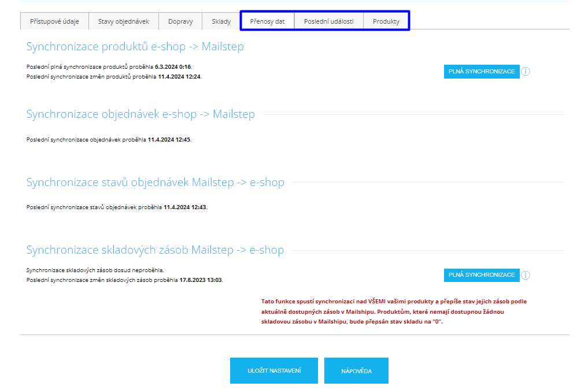Start Plná synchronizace for products
The height and width of the screenshot is (390, 588).
point(481,72)
